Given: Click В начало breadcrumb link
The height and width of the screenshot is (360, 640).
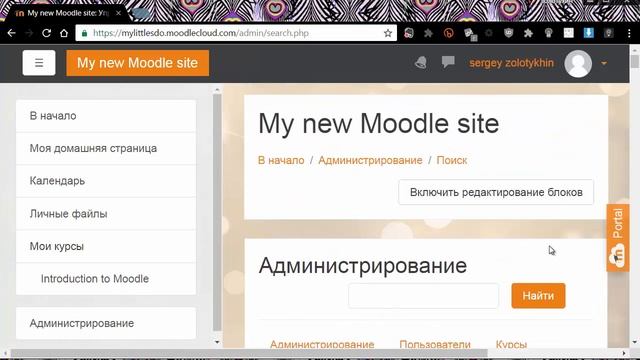Looking at the screenshot, I should point(281,160).
